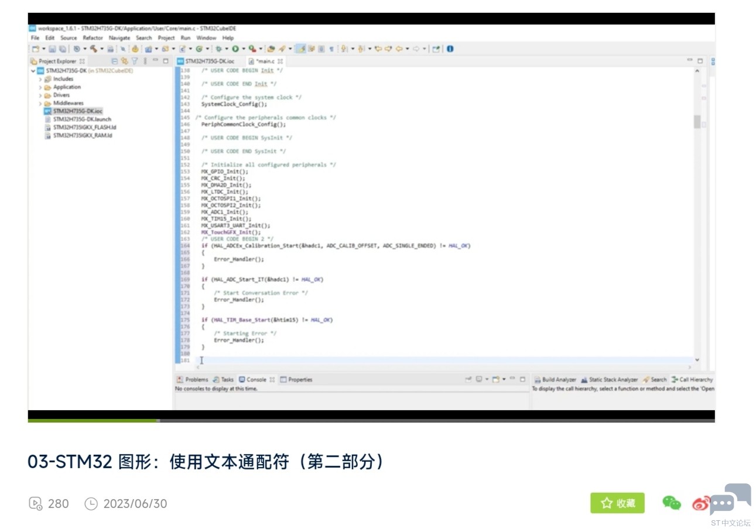Open the Properties tab
This screenshot has height=532, width=756.
[296, 380]
